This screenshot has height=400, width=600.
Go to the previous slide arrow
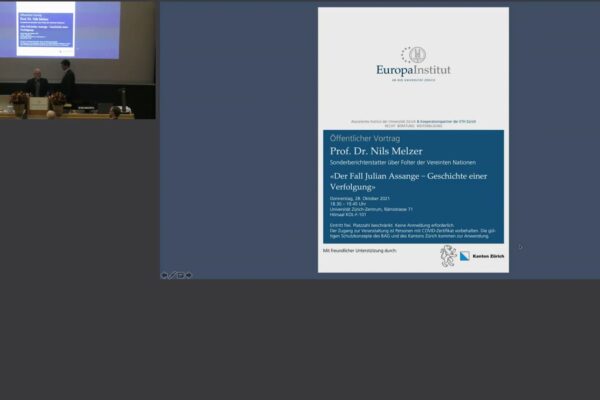coord(164,275)
